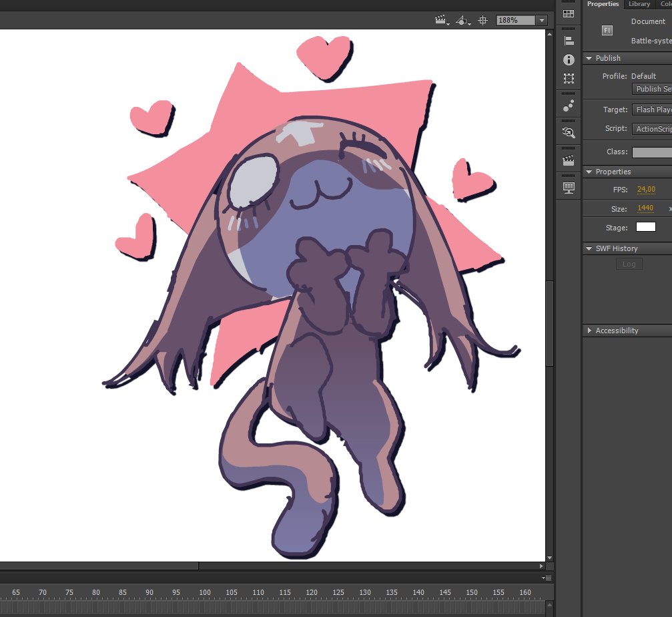Click the Profile: Default text

[x=629, y=76]
